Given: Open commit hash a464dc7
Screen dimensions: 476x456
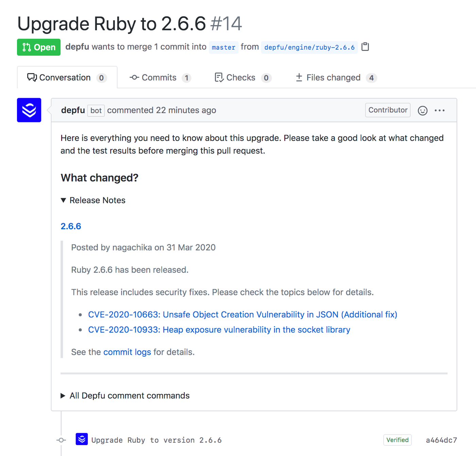Looking at the screenshot, I should pos(441,440).
